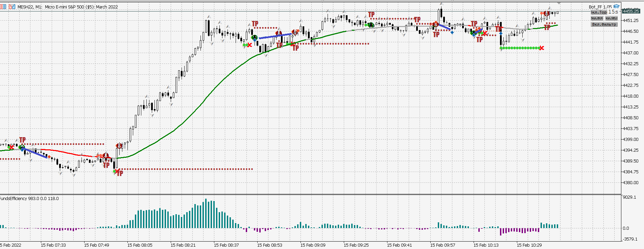Click price scale value 4389.50
This screenshot has width=644, height=249.
tap(631, 161)
